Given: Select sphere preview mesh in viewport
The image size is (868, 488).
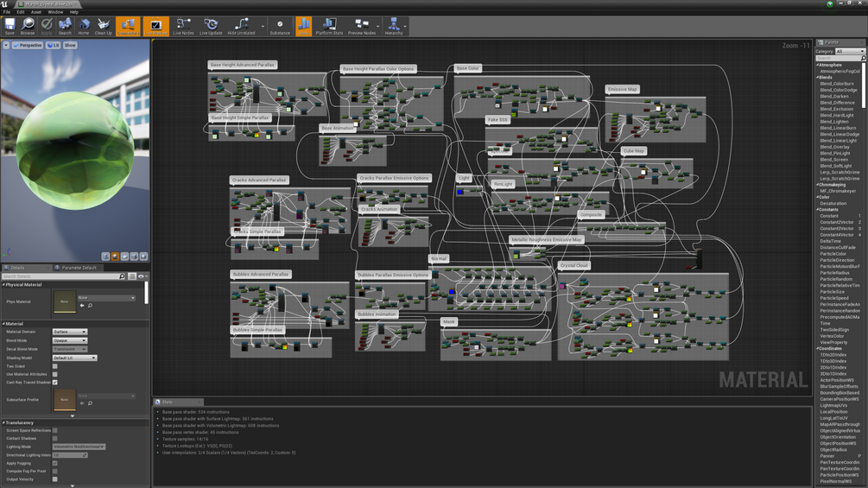Looking at the screenshot, I should [115, 257].
